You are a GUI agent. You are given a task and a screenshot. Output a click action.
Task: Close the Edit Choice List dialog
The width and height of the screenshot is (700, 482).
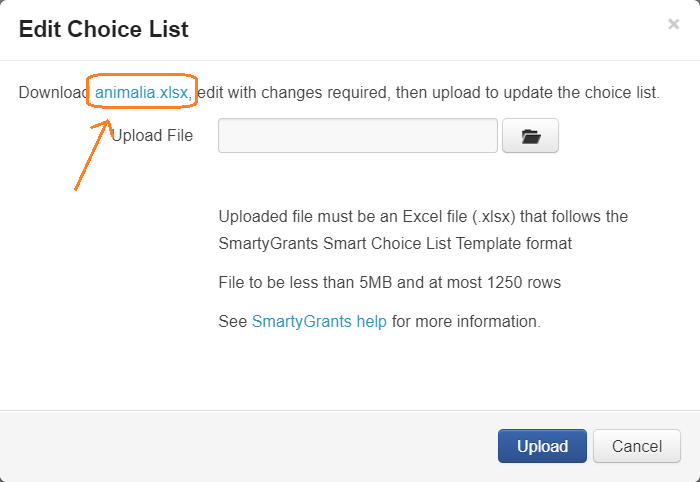673,25
